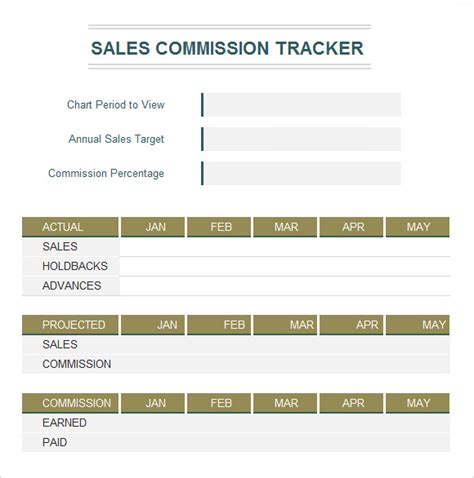The height and width of the screenshot is (478, 474).
Task: Select the ACTUAL table header cell
Action: 70,227
